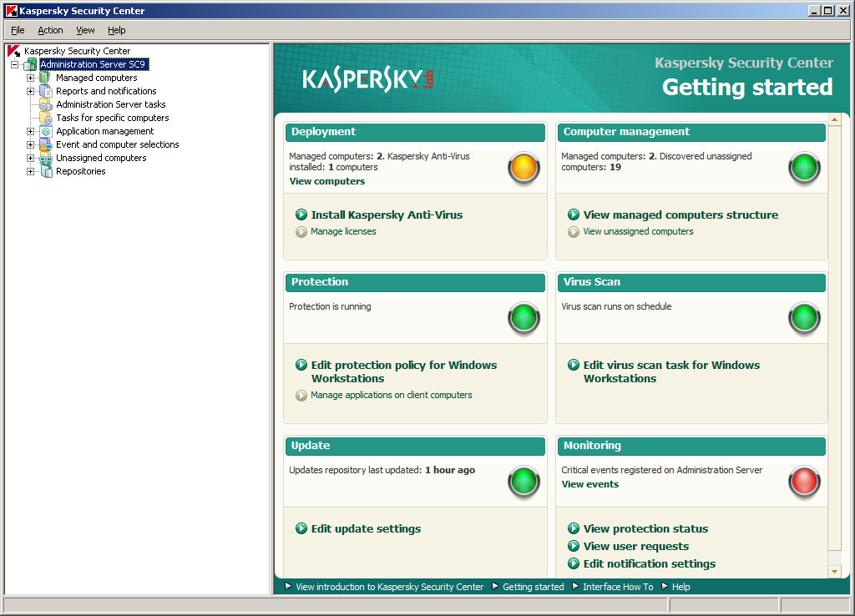The width and height of the screenshot is (855, 616).
Task: Select Tasks for specific computers tree item
Action: pos(113,118)
